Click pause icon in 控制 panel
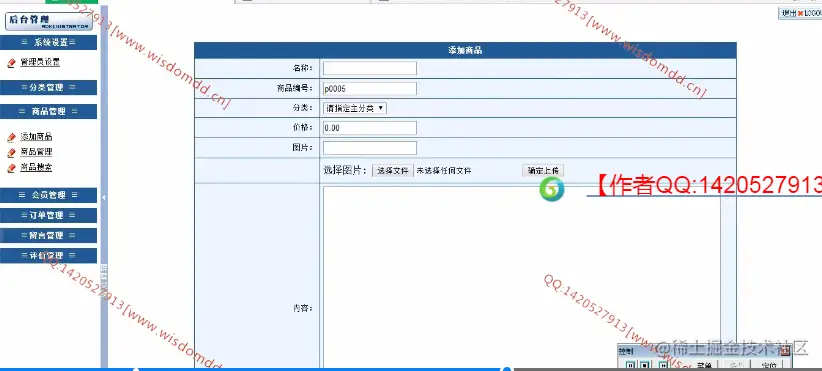The image size is (822, 371). pos(631,365)
